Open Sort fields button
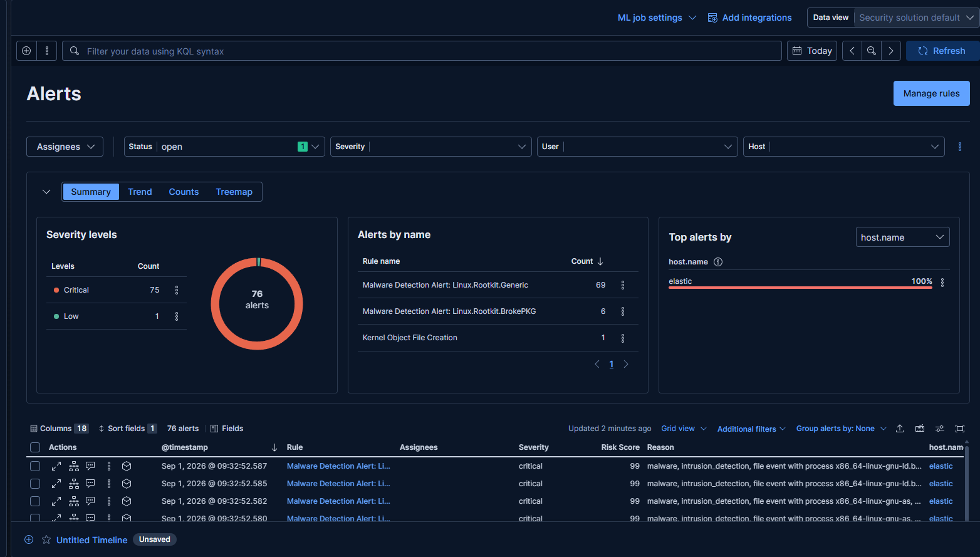Viewport: 980px width, 557px height. tap(127, 429)
